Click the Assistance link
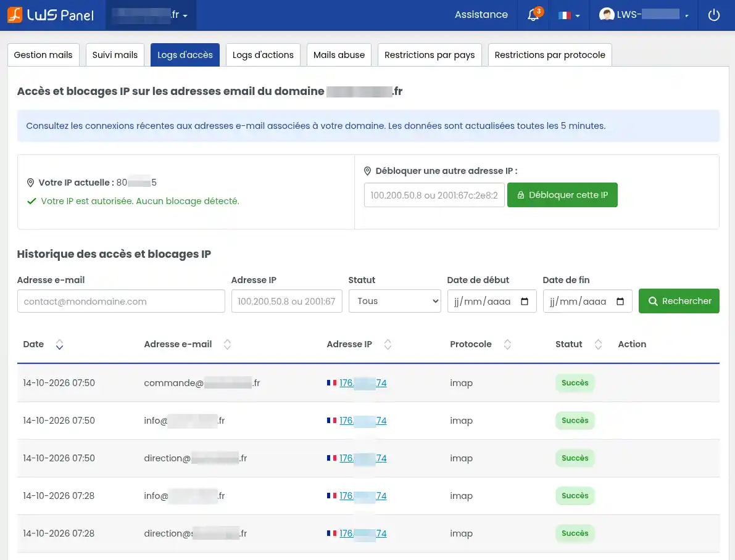The width and height of the screenshot is (735, 560). tap(481, 15)
